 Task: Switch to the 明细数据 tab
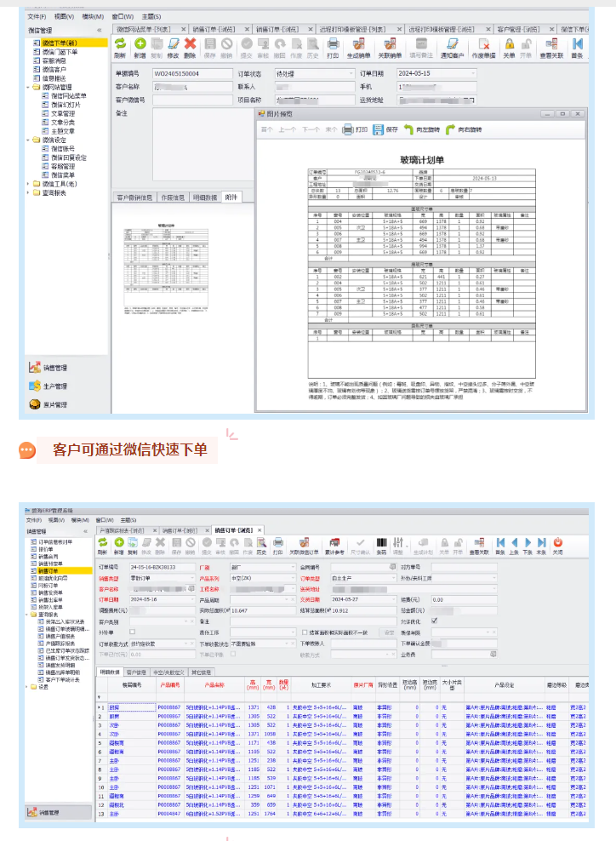tap(204, 197)
